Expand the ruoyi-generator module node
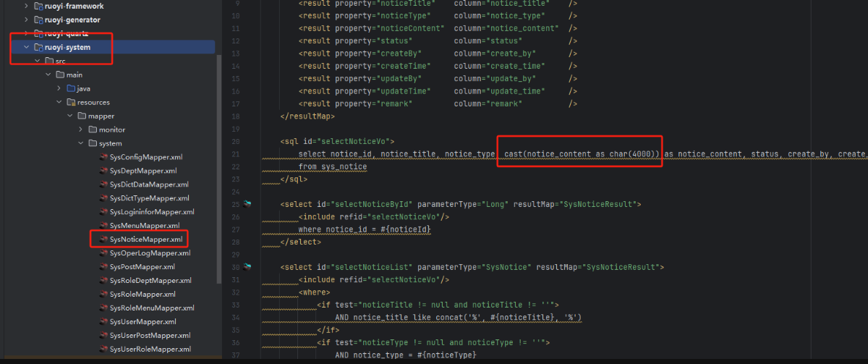 click(x=27, y=20)
